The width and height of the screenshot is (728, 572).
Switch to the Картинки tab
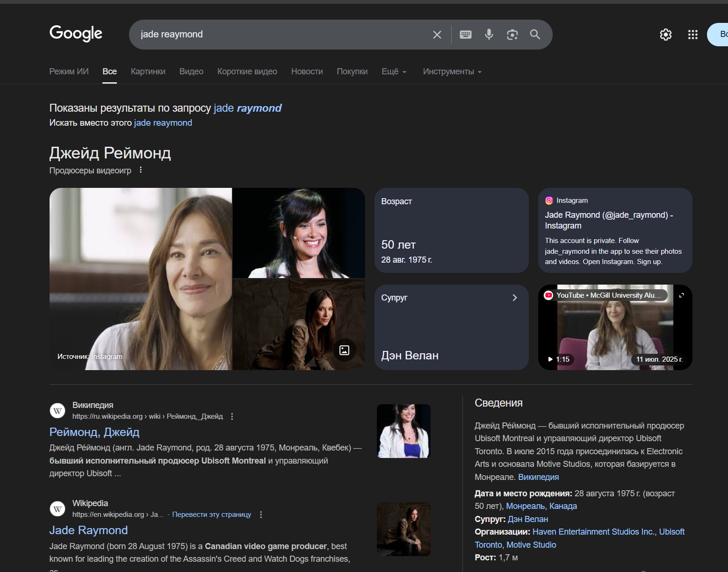point(148,71)
